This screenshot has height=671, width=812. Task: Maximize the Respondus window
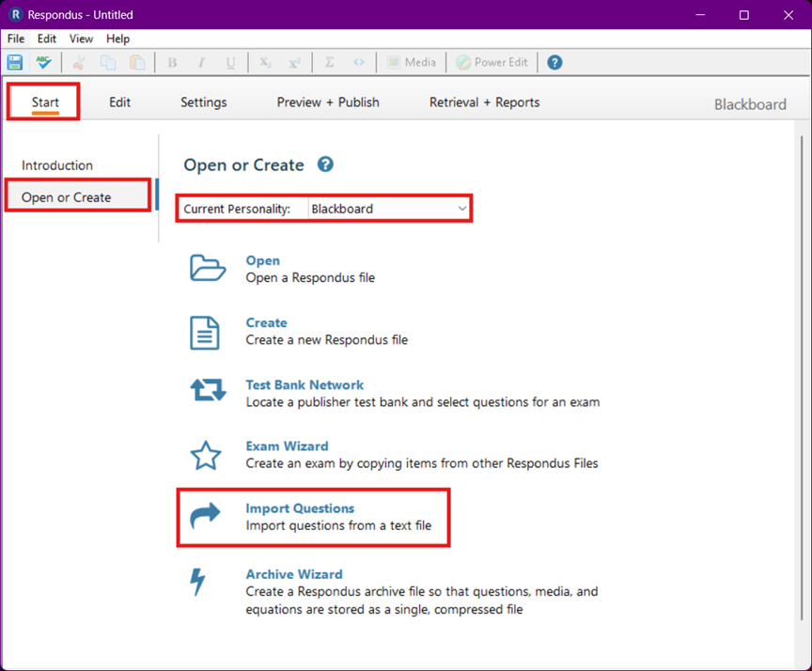point(744,15)
